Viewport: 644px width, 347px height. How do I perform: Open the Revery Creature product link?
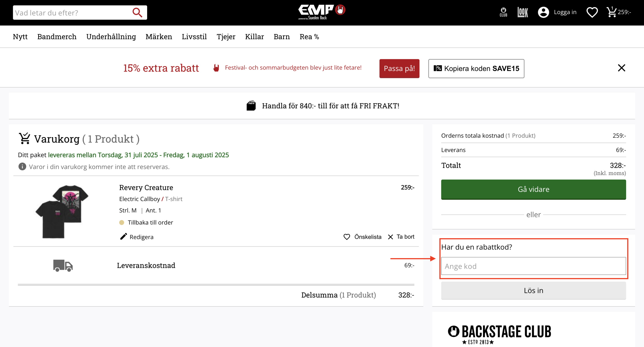(146, 188)
